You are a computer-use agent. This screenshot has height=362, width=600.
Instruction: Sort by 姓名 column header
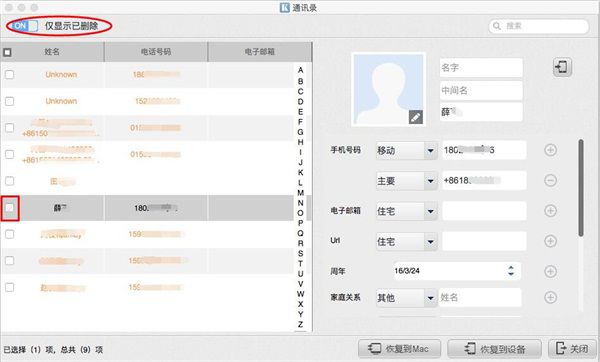tap(52, 52)
